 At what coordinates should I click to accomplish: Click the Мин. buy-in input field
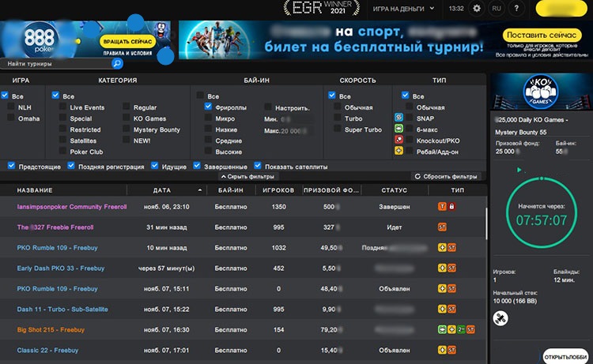click(296, 119)
